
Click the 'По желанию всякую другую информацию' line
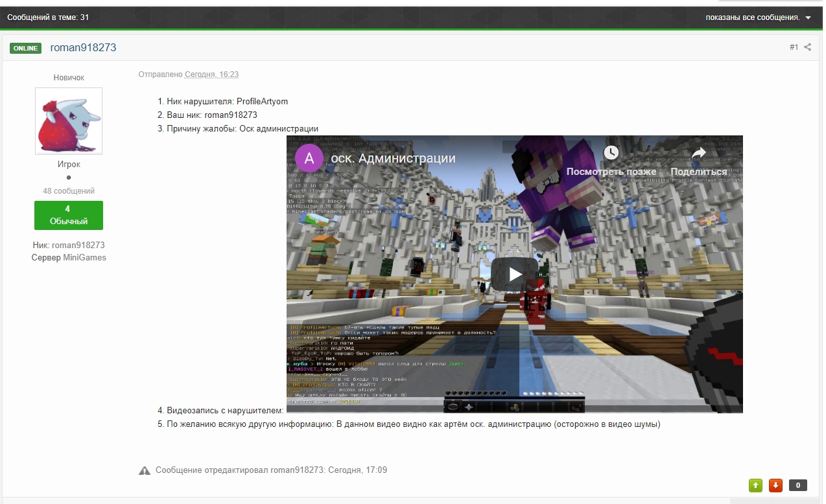pyautogui.click(x=413, y=425)
